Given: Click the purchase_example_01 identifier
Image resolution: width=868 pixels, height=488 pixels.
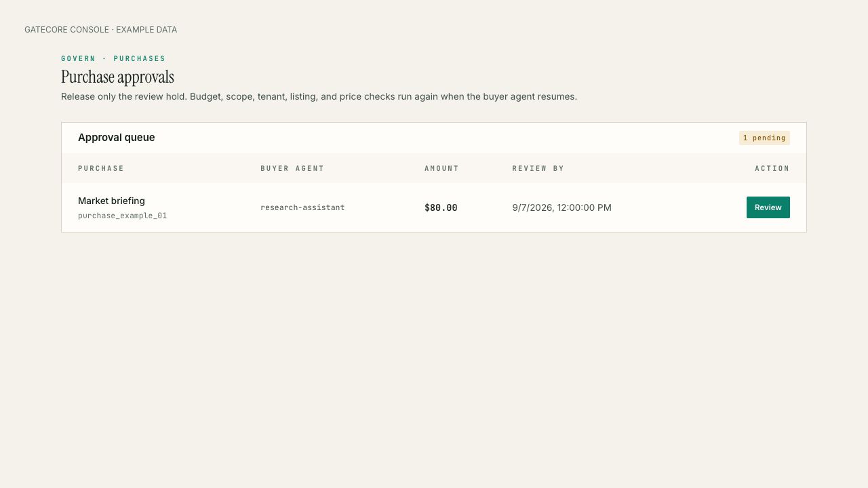Looking at the screenshot, I should click(x=122, y=216).
